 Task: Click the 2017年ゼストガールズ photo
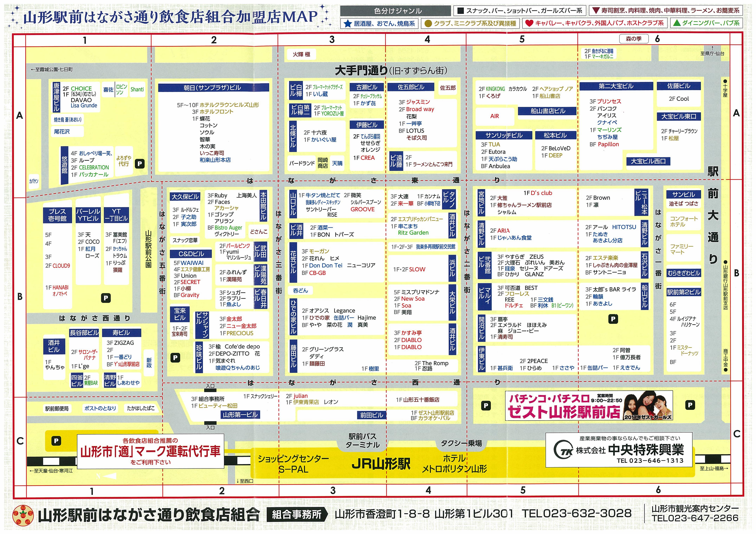[x=648, y=405]
